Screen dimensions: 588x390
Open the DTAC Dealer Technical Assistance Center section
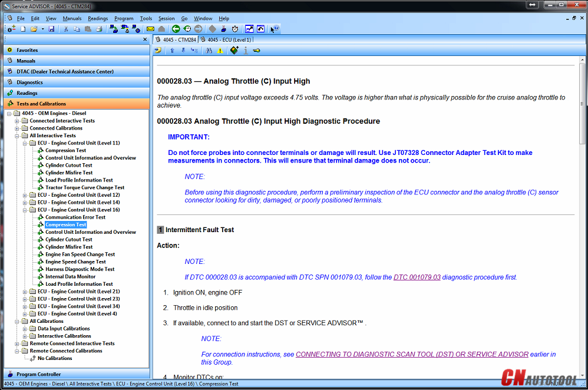[x=77, y=72]
